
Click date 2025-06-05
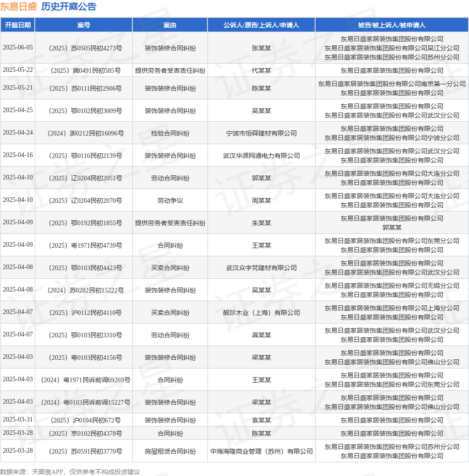(17, 47)
